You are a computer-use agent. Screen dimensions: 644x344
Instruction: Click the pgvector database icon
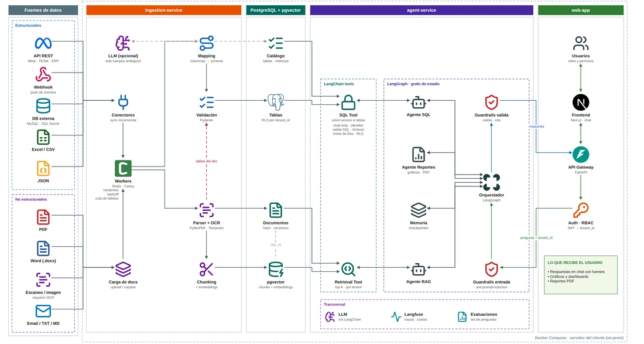[276, 270]
